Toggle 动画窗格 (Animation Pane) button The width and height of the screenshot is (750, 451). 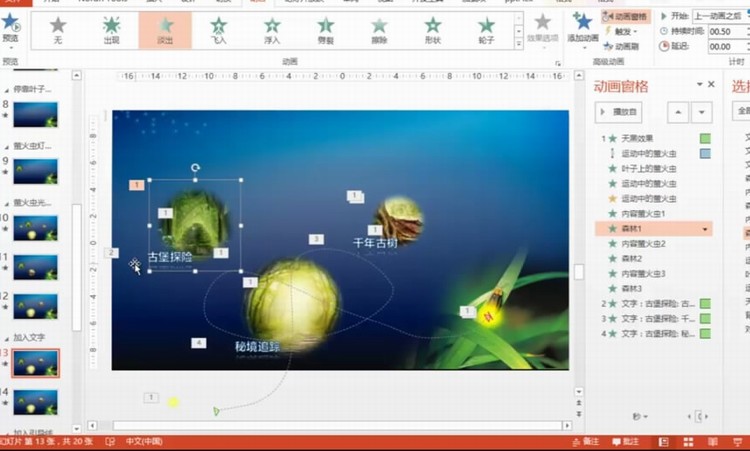625,17
